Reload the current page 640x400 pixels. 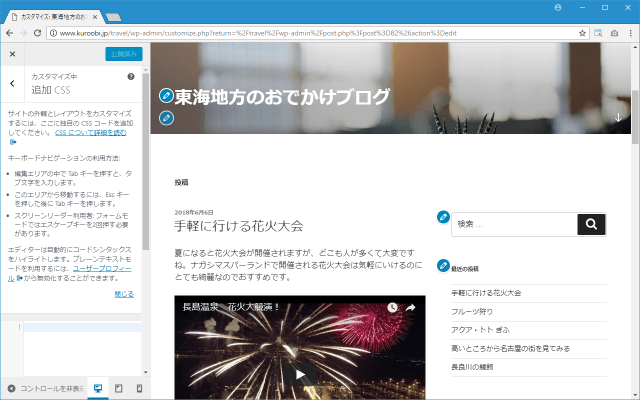37,33
